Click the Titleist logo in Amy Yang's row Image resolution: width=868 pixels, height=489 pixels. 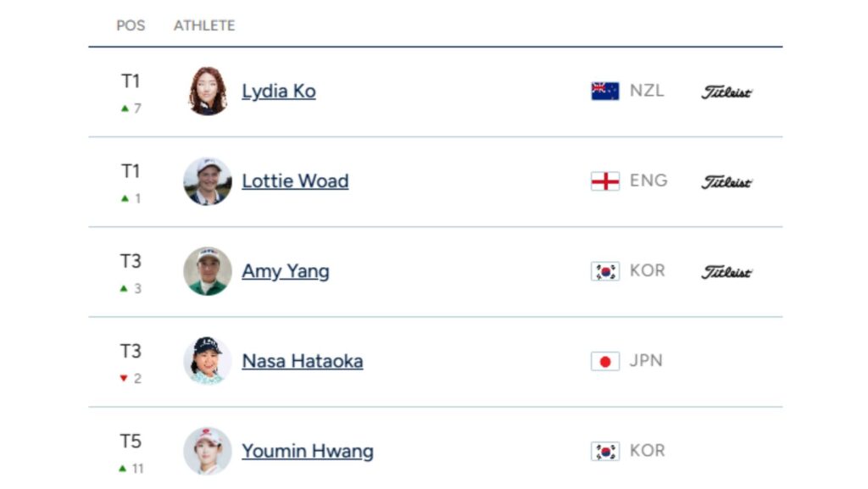726,272
